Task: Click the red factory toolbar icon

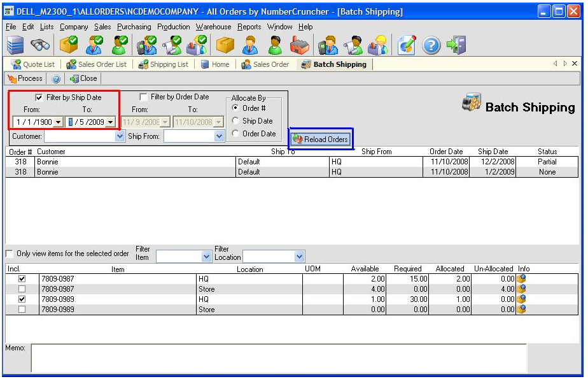Action: coord(300,45)
